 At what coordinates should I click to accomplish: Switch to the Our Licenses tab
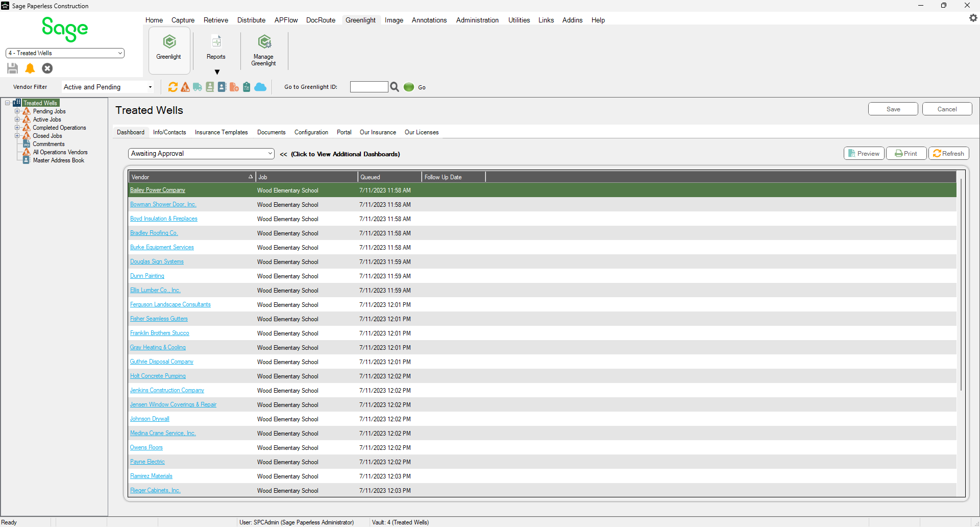422,132
